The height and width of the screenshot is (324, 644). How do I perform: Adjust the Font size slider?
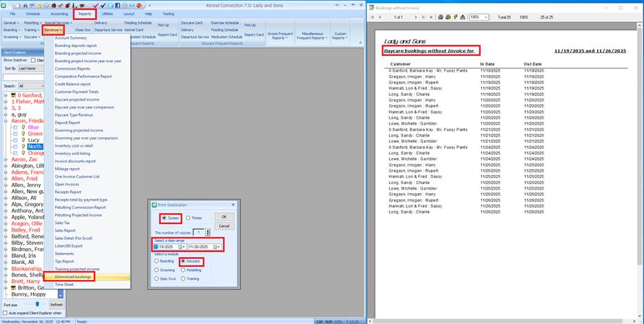36,303
